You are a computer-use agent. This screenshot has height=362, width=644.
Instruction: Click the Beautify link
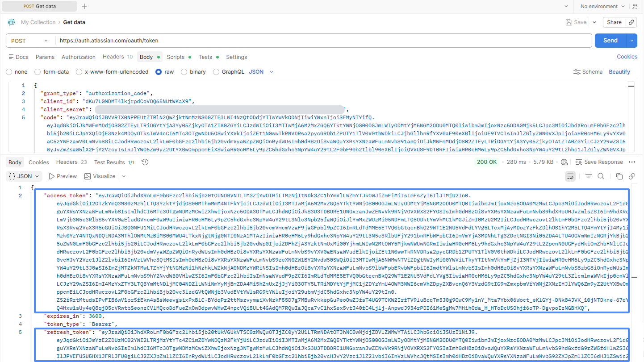619,72
